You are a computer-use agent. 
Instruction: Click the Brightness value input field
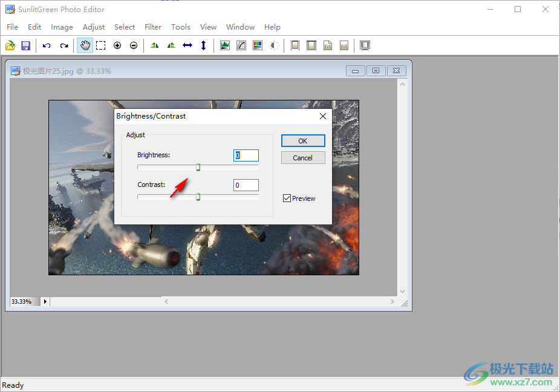(246, 155)
